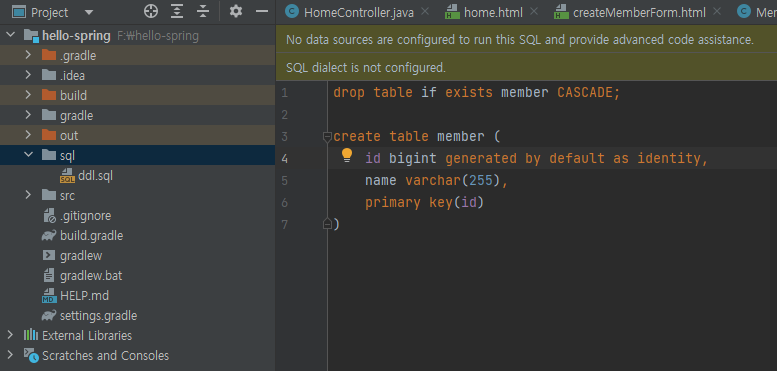
Task: Click the build folder icon
Action: (x=49, y=95)
